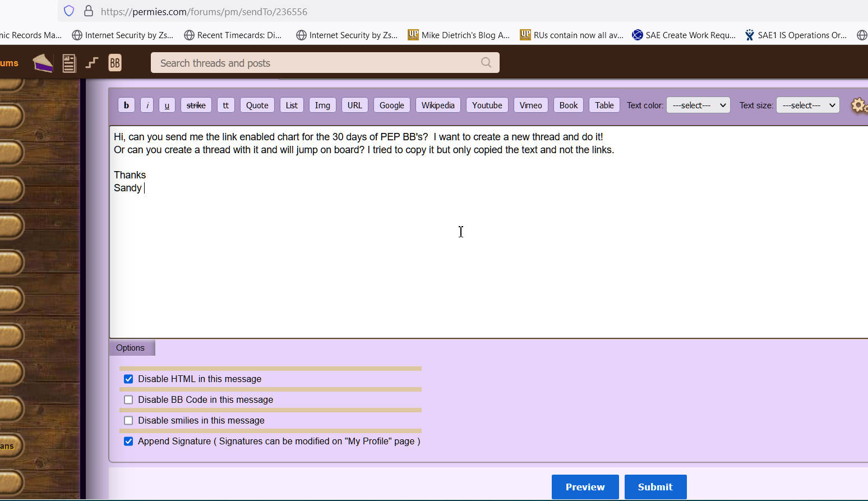The image size is (868, 501).
Task: Click the search magnifier icon
Action: pyautogui.click(x=486, y=63)
